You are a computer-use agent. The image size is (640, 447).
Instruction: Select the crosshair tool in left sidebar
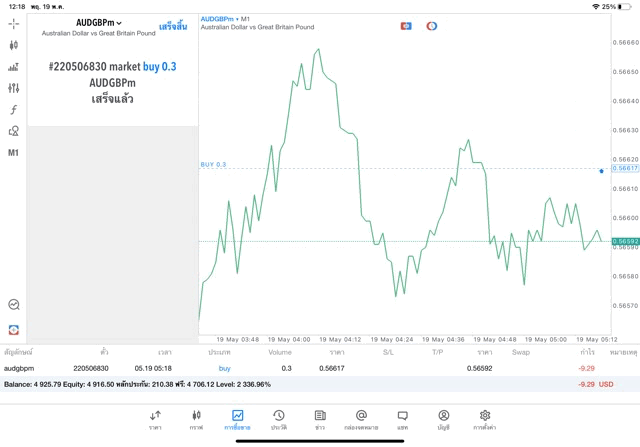click(13, 23)
